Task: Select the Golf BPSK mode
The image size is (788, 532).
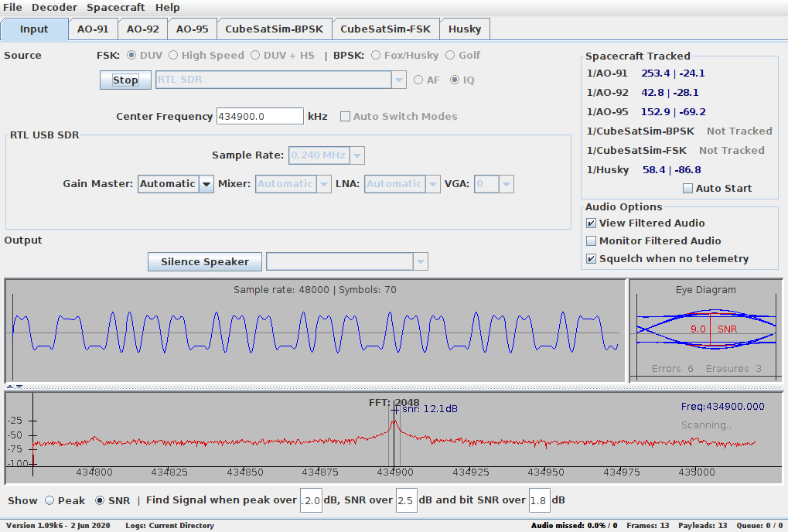Action: coord(463,55)
